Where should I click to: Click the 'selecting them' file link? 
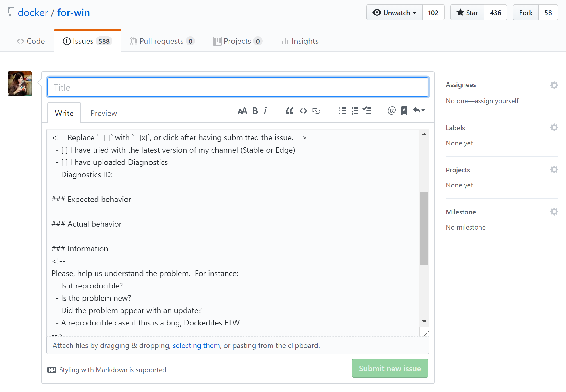click(x=196, y=345)
